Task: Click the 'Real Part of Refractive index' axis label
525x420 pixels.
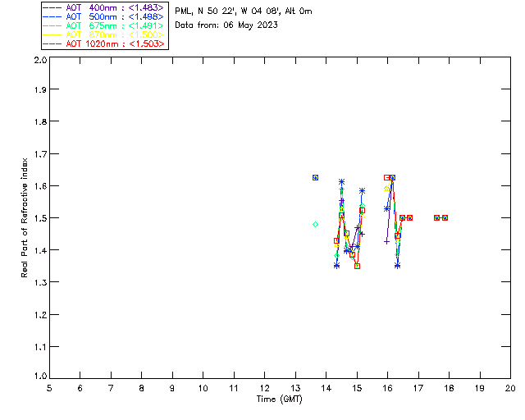Action: pyautogui.click(x=25, y=217)
